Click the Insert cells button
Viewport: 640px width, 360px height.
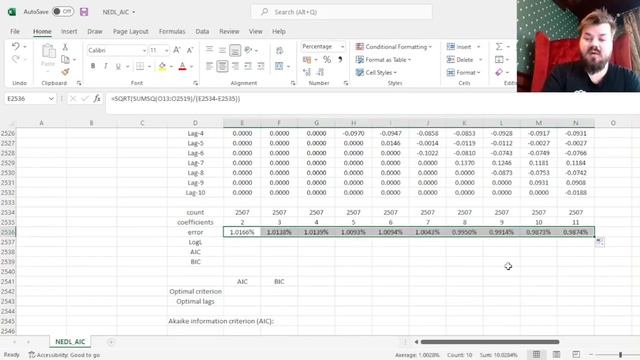(x=459, y=47)
